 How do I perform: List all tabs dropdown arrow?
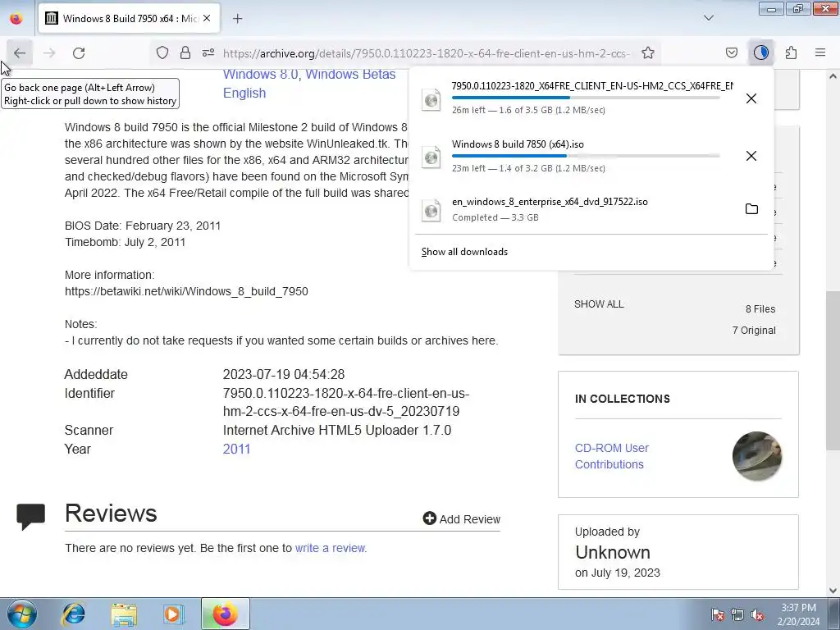coord(709,18)
